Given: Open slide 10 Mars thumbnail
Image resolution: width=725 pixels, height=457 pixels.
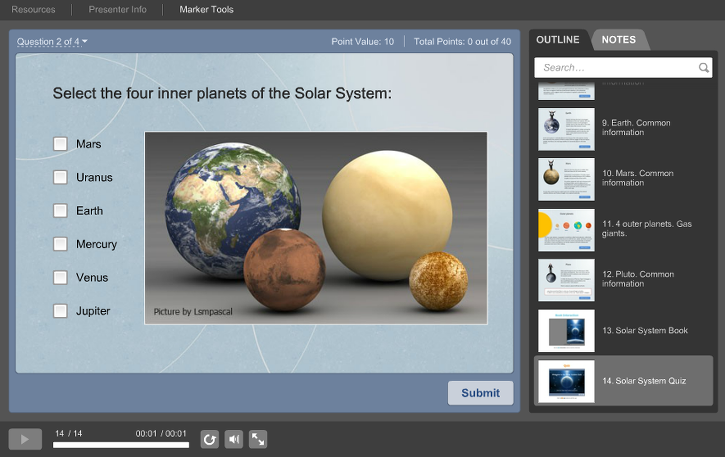Looking at the screenshot, I should (566, 179).
